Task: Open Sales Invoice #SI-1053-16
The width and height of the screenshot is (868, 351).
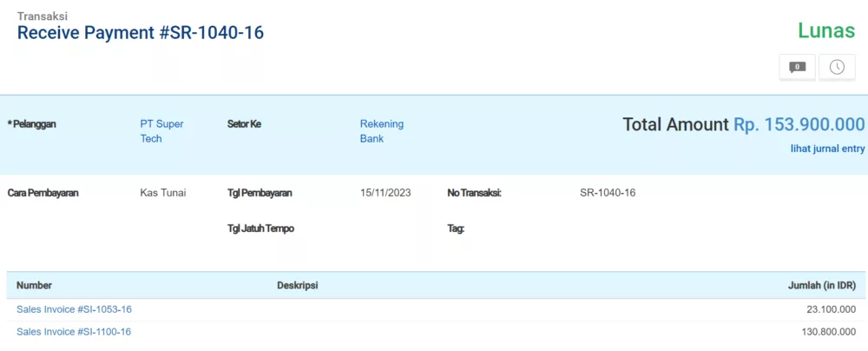Action: tap(74, 309)
